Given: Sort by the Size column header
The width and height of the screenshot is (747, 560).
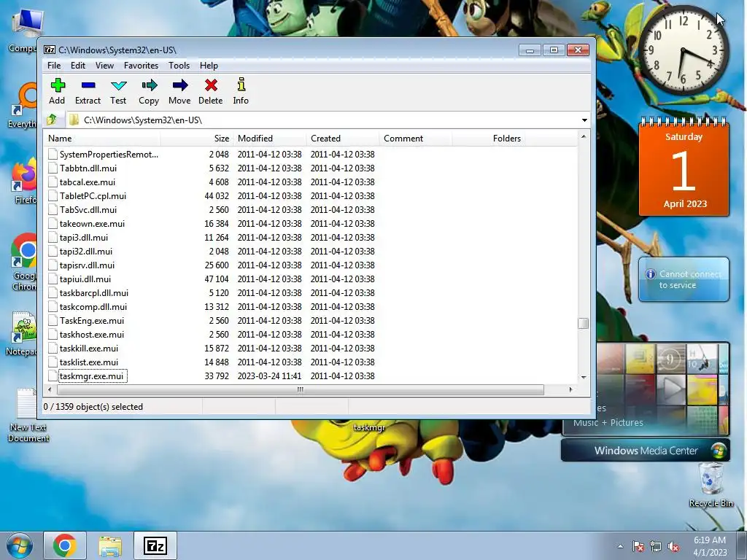Looking at the screenshot, I should point(197,139).
